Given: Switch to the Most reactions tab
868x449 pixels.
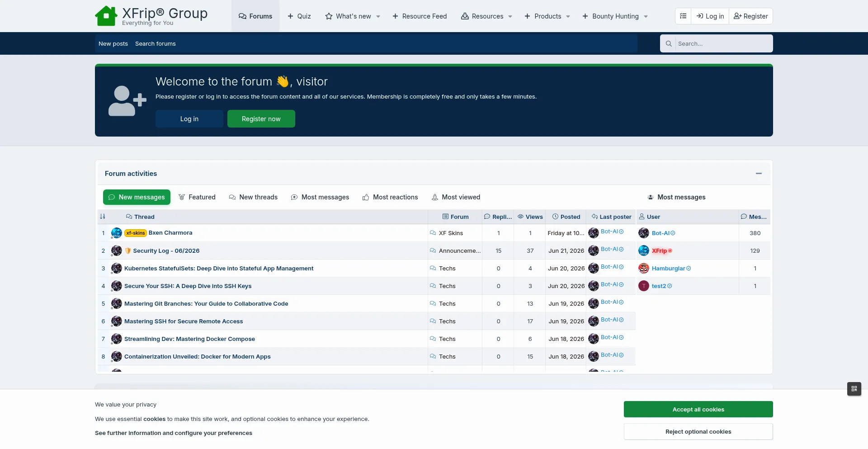Looking at the screenshot, I should 390,197.
